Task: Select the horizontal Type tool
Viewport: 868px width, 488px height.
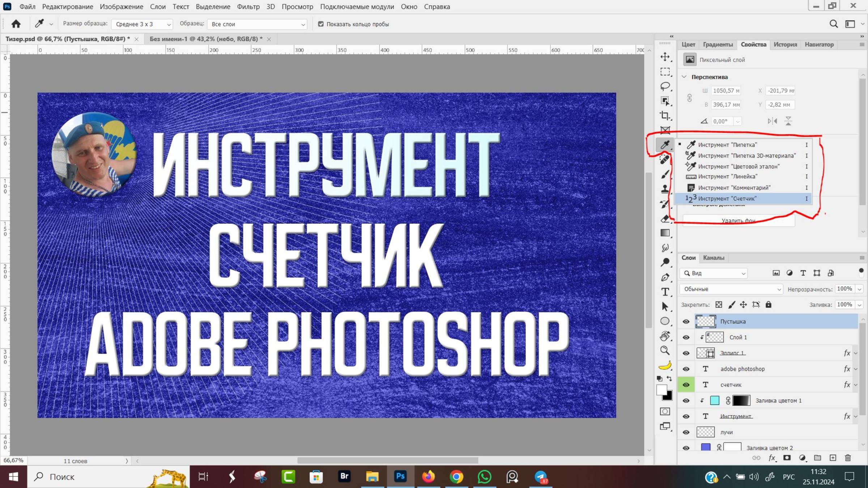Action: tap(665, 292)
